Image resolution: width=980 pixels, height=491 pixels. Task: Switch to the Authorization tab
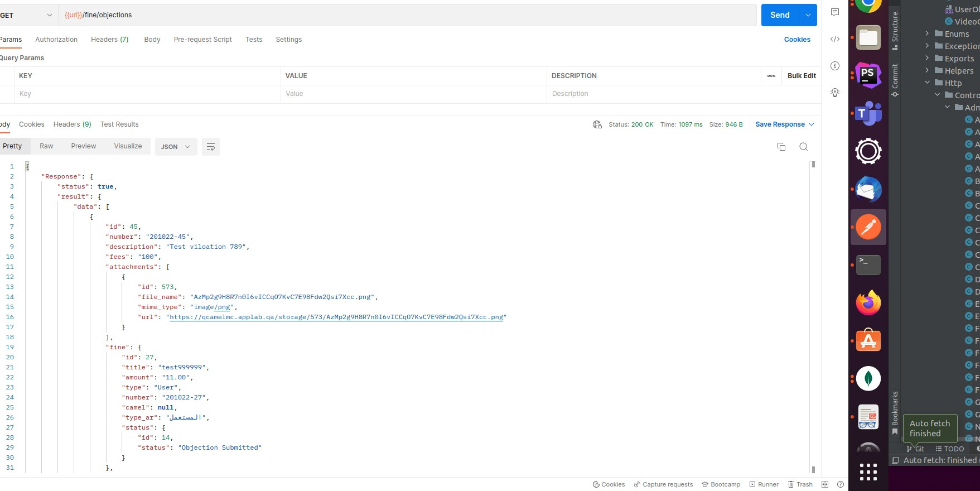[56, 40]
